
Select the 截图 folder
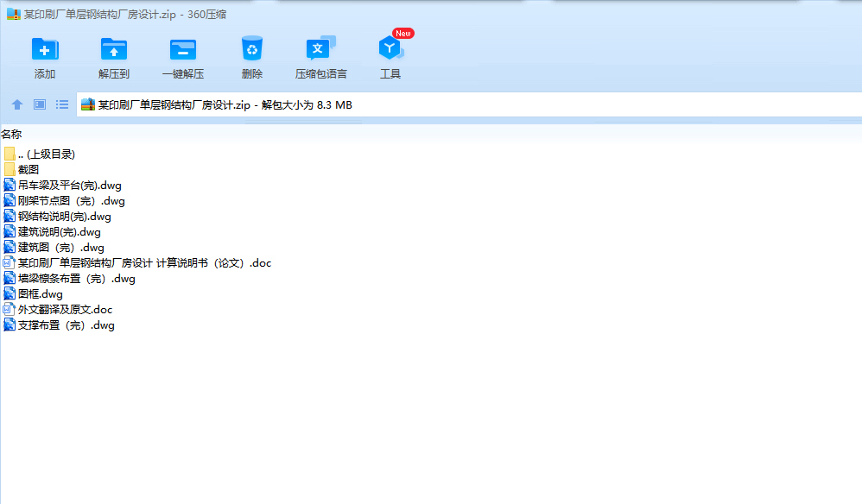coord(21,170)
